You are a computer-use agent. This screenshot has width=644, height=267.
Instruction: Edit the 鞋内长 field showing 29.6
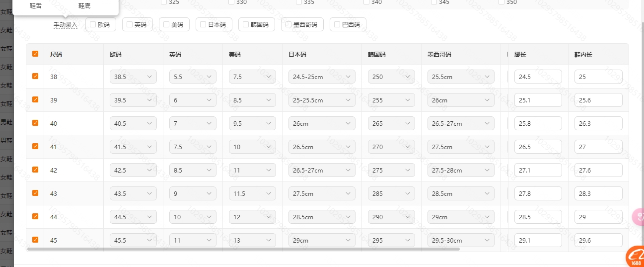pyautogui.click(x=598, y=240)
